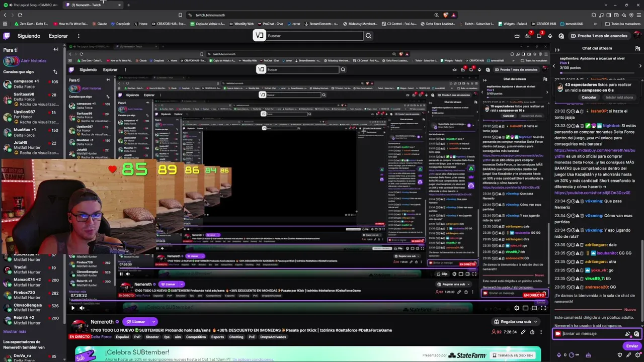Open the DeepSeek bookmark
Image resolution: width=644 pixels, height=362 pixels.
(120, 24)
